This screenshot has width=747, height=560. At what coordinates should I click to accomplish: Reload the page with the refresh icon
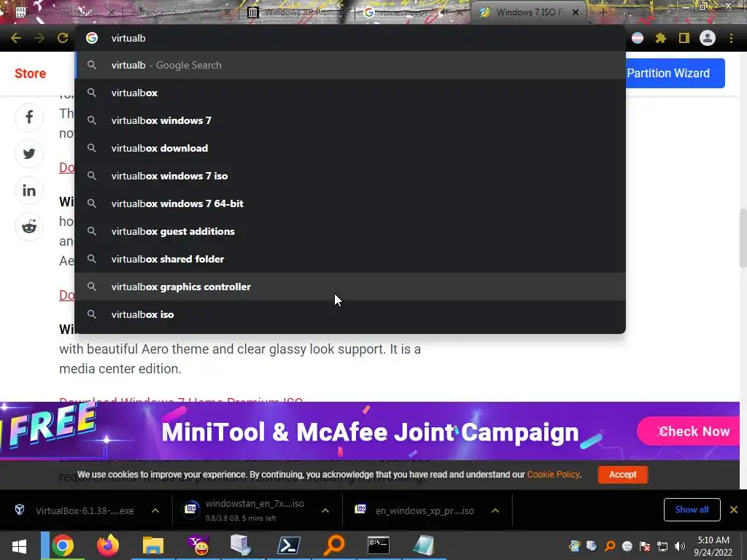pyautogui.click(x=63, y=38)
